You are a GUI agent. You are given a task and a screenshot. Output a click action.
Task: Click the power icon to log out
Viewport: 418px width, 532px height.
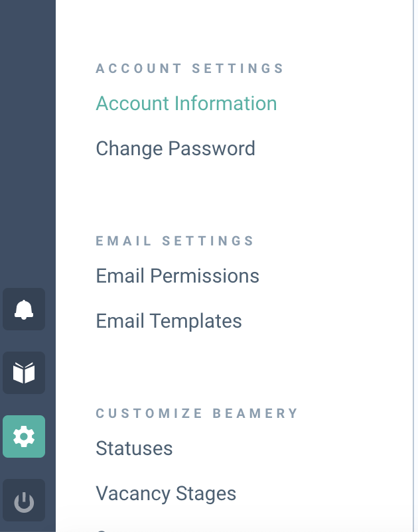pos(24,500)
